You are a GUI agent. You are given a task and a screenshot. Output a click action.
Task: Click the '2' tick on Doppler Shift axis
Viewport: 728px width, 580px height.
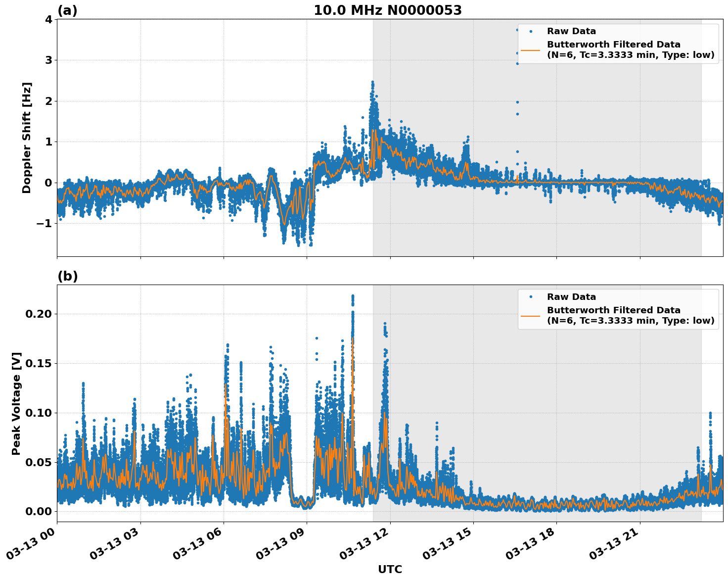[48, 101]
